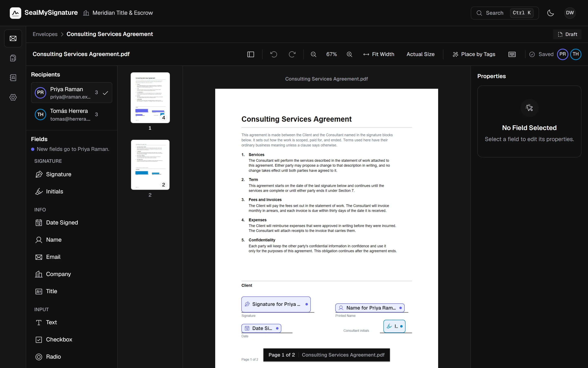Viewport: 588px width, 368px height.
Task: Select the Name for Priya Raman field
Action: pos(370,308)
